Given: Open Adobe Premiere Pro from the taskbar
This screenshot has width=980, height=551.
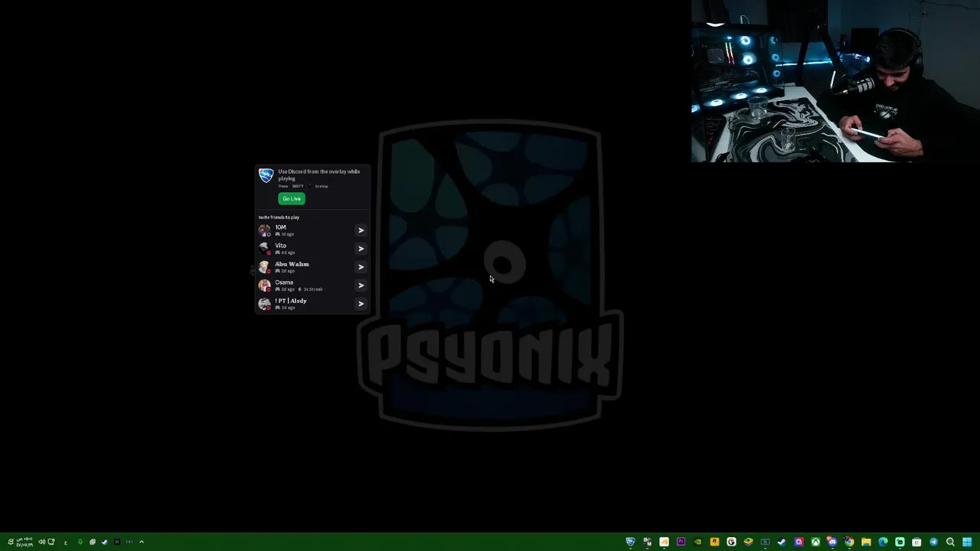Looking at the screenshot, I should pos(681,542).
